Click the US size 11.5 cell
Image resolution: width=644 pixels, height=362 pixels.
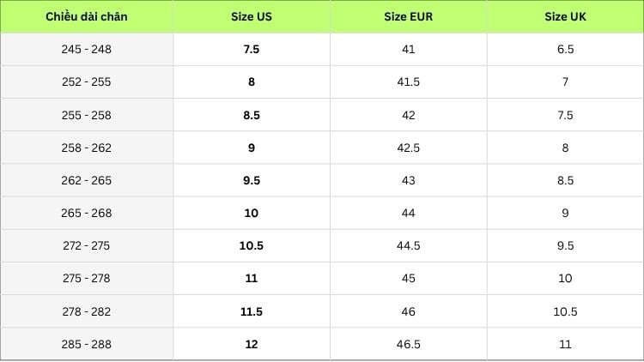click(x=252, y=311)
